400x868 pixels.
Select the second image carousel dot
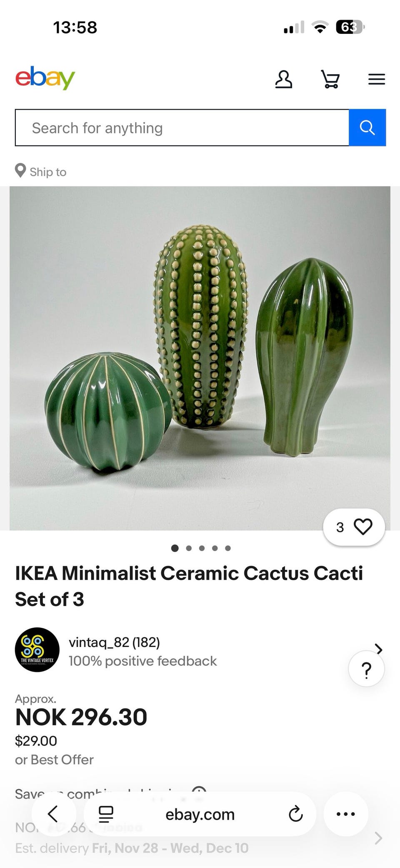(x=189, y=548)
